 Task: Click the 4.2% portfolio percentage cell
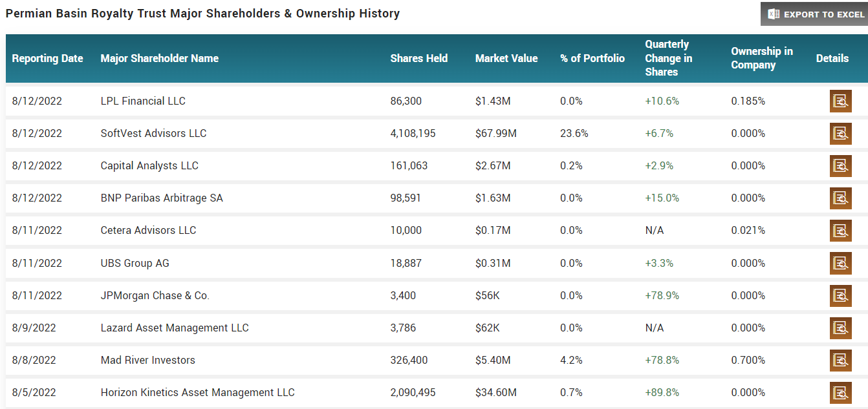tap(571, 360)
